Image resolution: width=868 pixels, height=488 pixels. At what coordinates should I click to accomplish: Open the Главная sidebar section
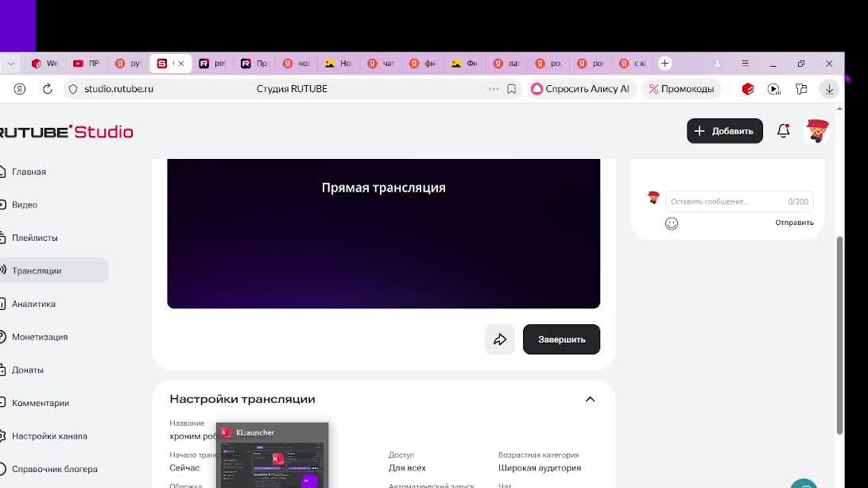(x=29, y=172)
